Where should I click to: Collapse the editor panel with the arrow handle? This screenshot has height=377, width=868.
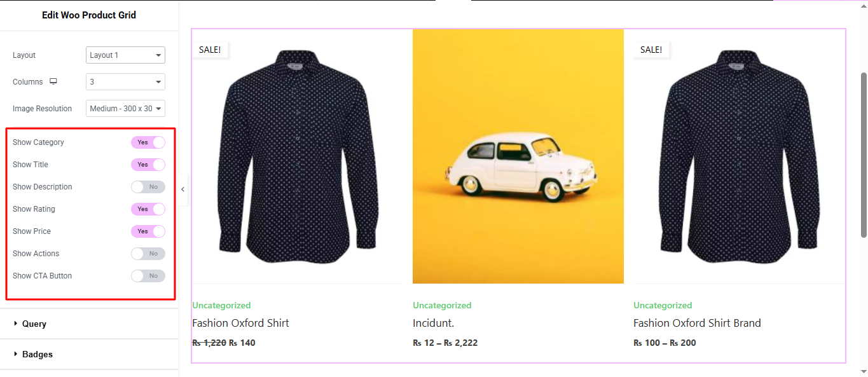pyautogui.click(x=183, y=189)
